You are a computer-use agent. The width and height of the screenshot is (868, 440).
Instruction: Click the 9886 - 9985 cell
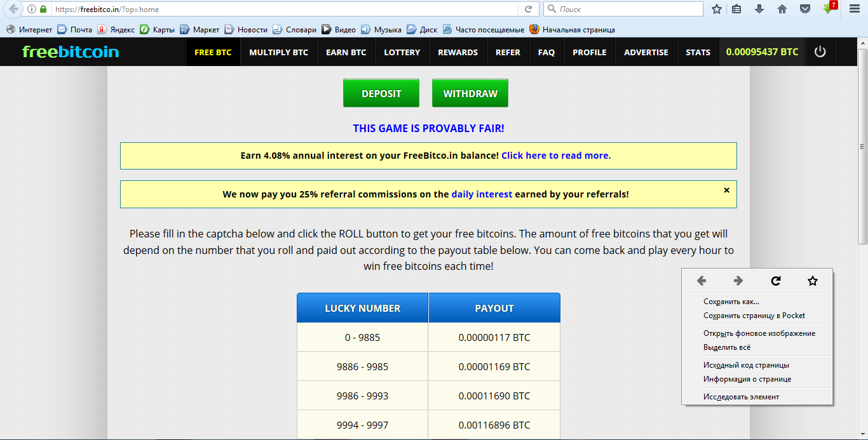pos(363,366)
